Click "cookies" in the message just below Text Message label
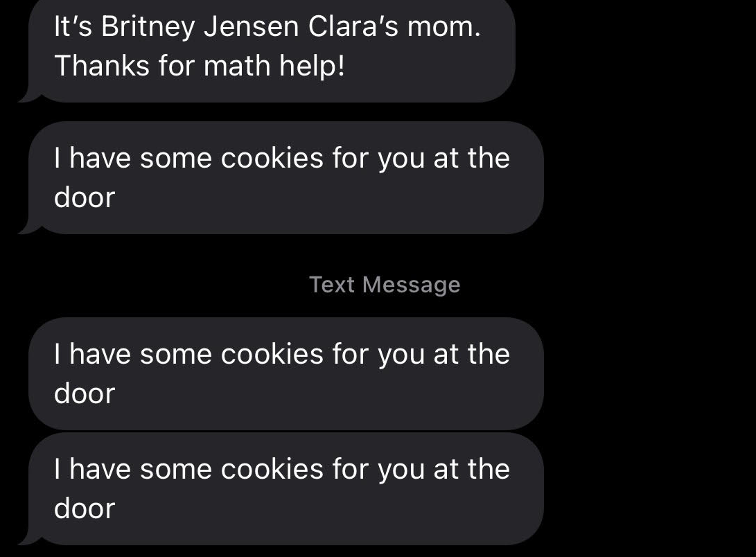Screen dimensions: 756x557 [272, 355]
